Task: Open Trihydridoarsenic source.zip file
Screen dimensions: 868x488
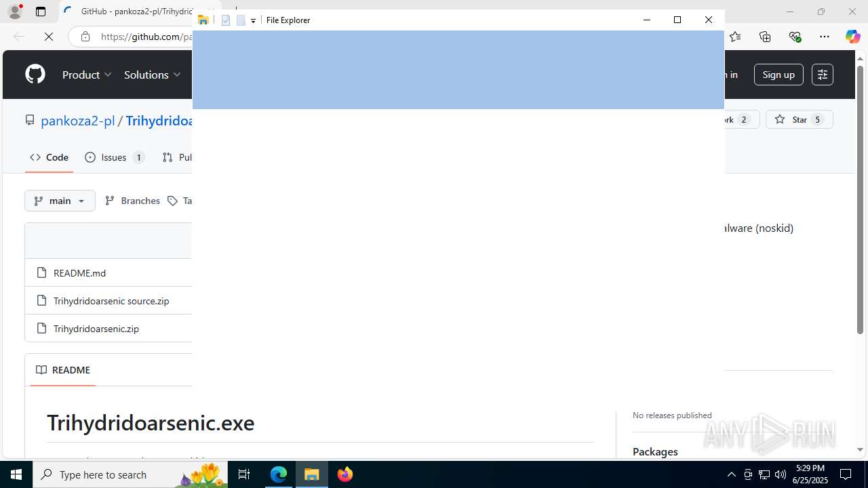Action: click(111, 300)
